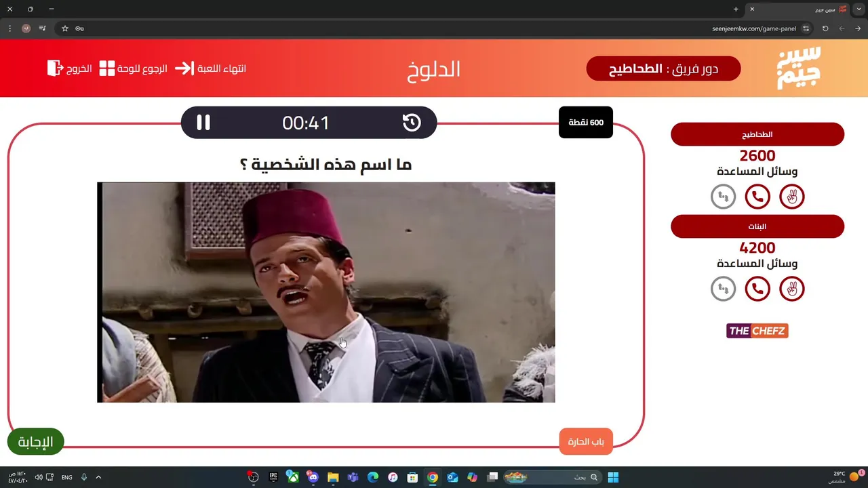Reload the page in the browser
868x488 pixels.
[x=825, y=28]
